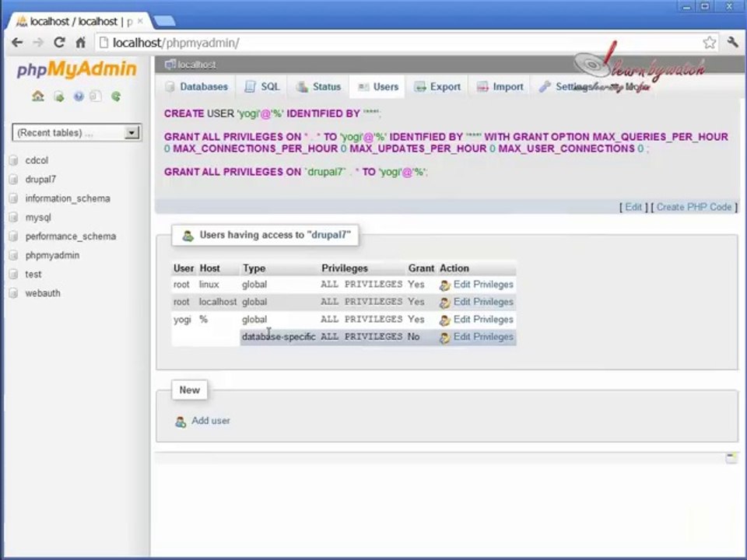Open browser wrench settings menu
This screenshot has height=560, width=747.
733,42
